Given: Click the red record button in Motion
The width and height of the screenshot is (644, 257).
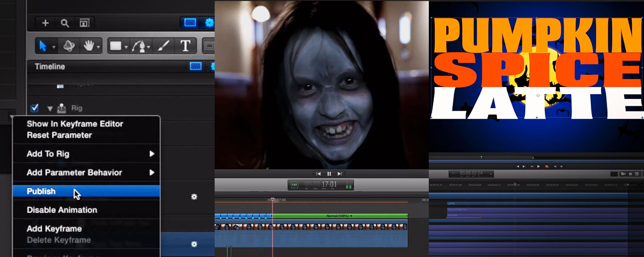Looking at the screenshot, I should (546, 167).
